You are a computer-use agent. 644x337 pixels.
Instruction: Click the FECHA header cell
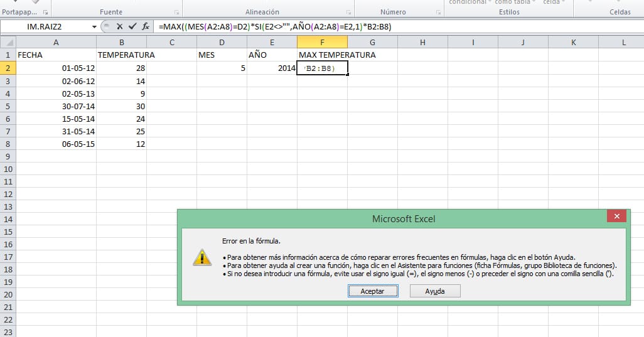point(56,55)
